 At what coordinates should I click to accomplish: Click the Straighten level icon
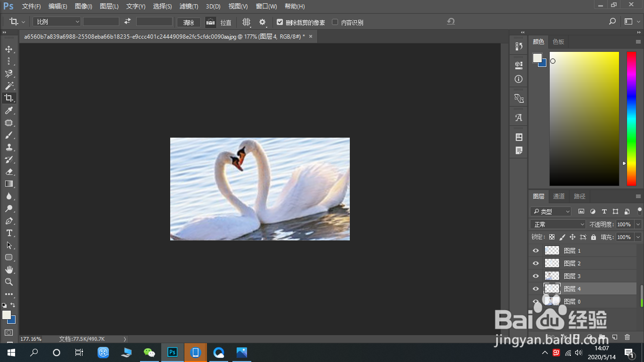tap(211, 22)
